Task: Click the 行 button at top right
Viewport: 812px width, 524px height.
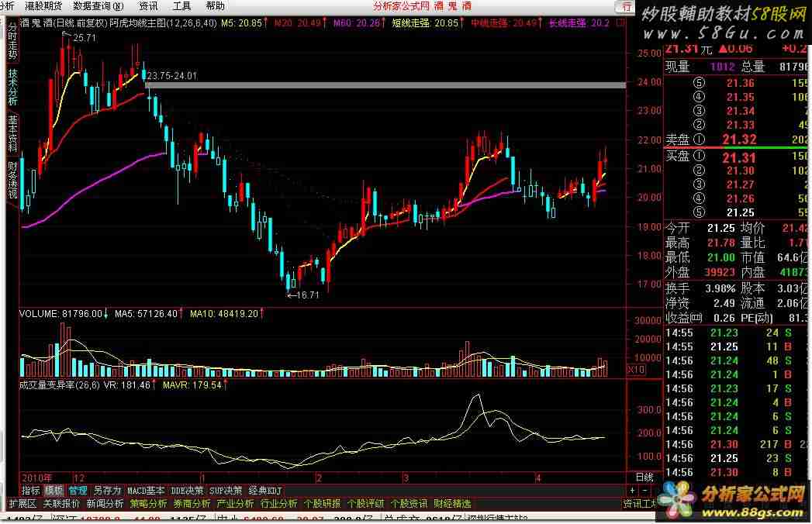Action: [627, 7]
